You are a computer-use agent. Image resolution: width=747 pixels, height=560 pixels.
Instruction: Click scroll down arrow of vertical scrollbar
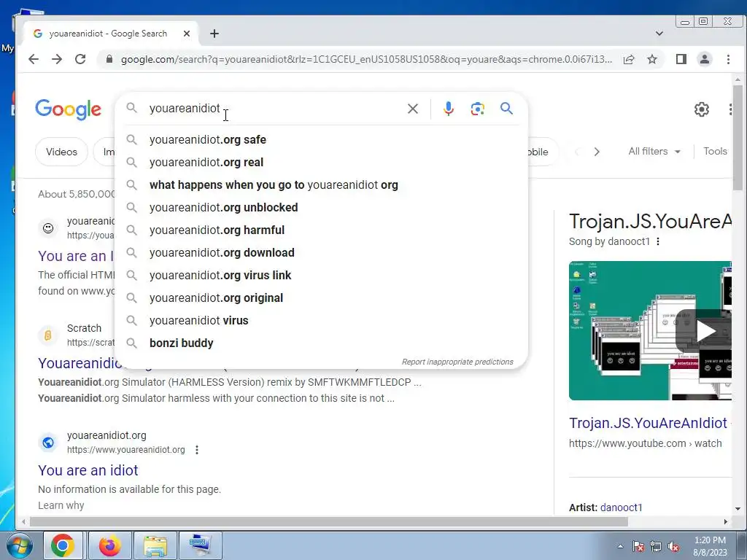coord(738,508)
